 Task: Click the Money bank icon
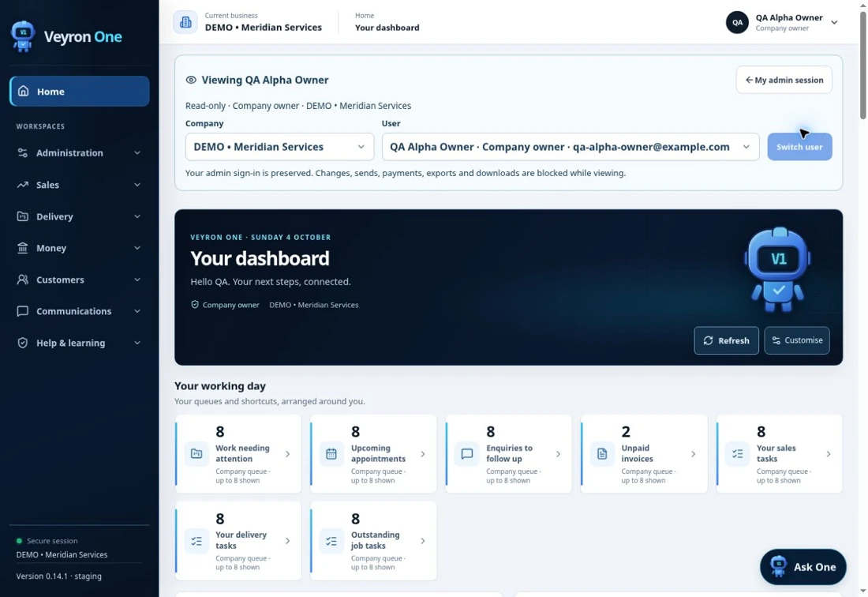[x=22, y=247]
